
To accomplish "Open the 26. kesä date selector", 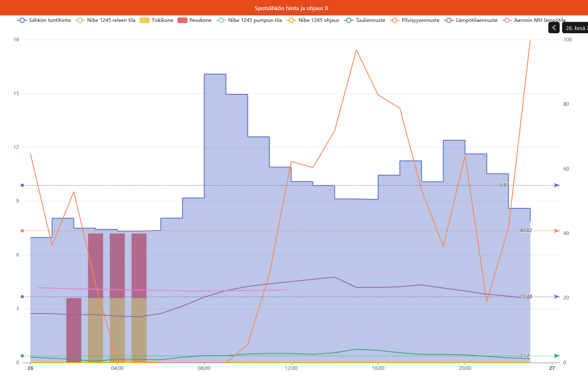I will click(576, 28).
